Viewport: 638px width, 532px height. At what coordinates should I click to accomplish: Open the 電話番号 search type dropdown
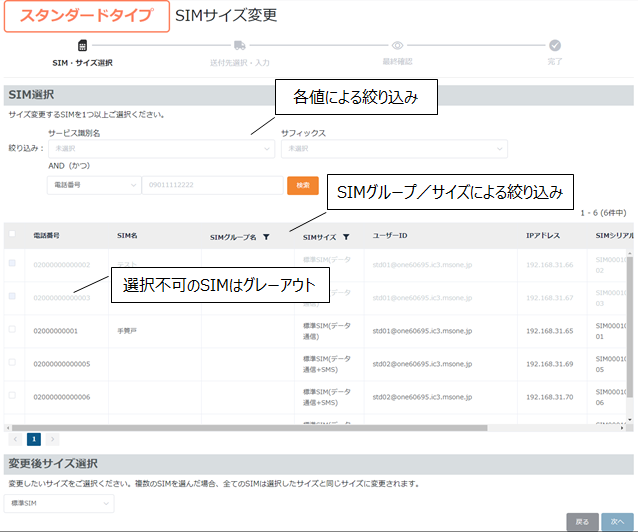click(x=94, y=185)
